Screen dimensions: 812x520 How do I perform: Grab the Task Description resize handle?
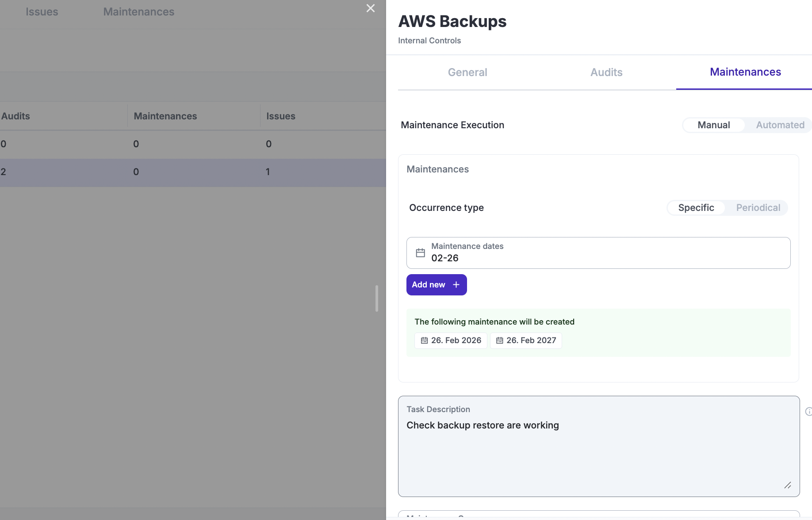coord(787,485)
